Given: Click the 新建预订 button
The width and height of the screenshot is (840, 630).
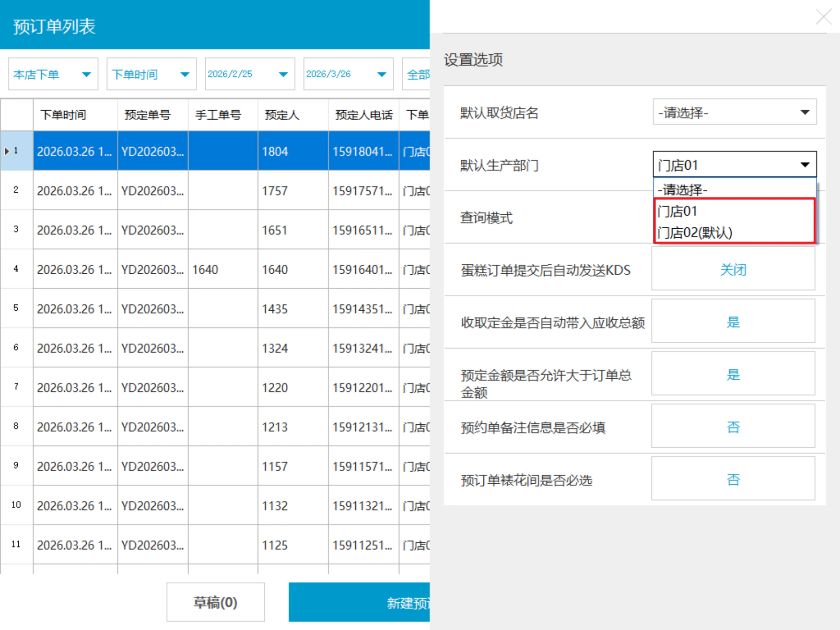Looking at the screenshot, I should (x=360, y=602).
